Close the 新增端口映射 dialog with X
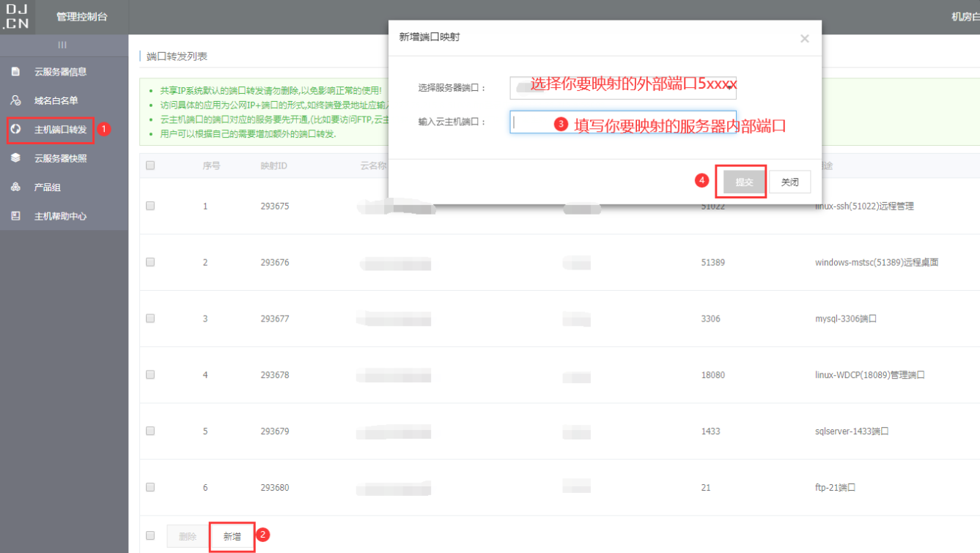980x553 pixels. 805,39
